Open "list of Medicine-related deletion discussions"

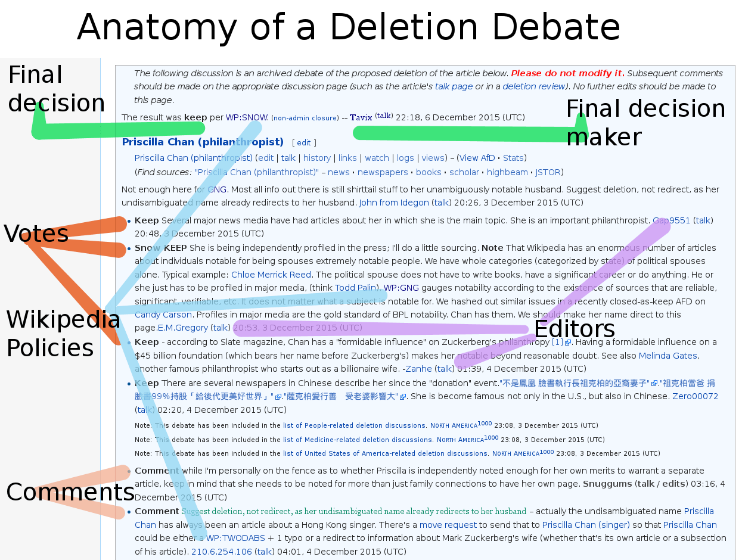(358, 440)
